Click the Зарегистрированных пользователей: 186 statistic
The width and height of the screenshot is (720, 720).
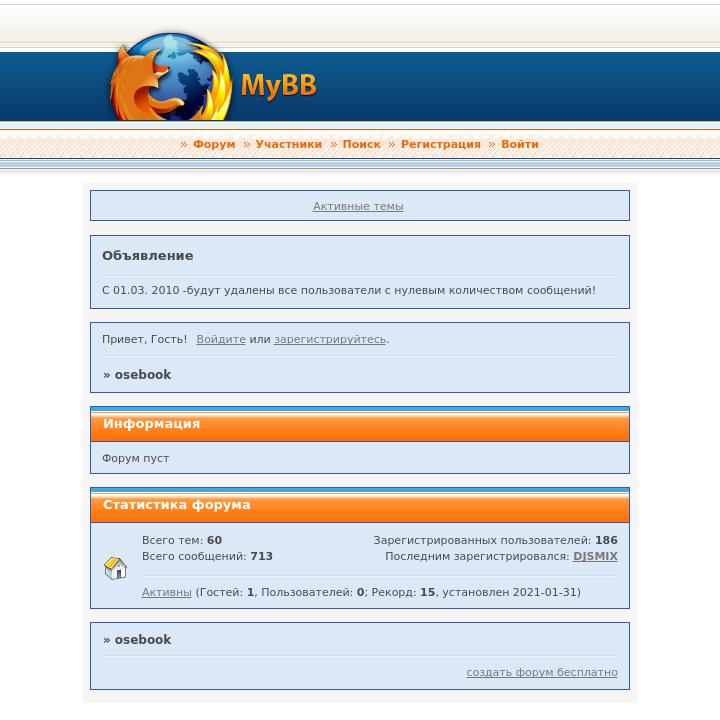[x=495, y=540]
